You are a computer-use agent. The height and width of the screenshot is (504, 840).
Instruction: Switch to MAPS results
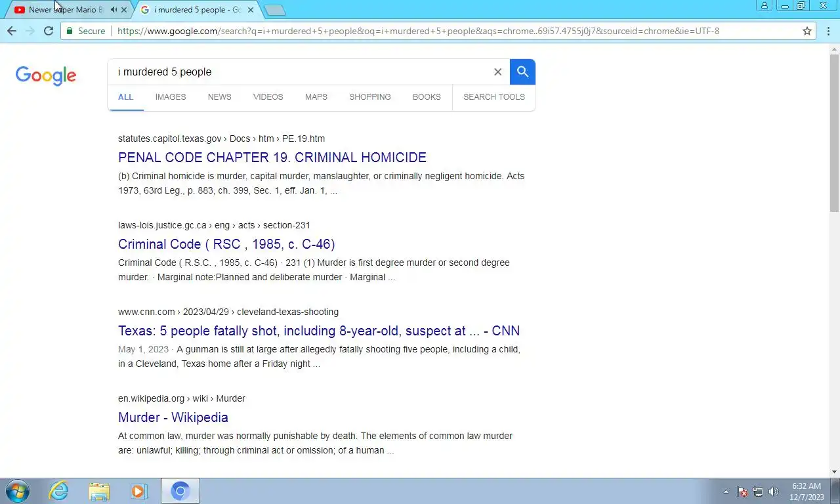pyautogui.click(x=316, y=97)
